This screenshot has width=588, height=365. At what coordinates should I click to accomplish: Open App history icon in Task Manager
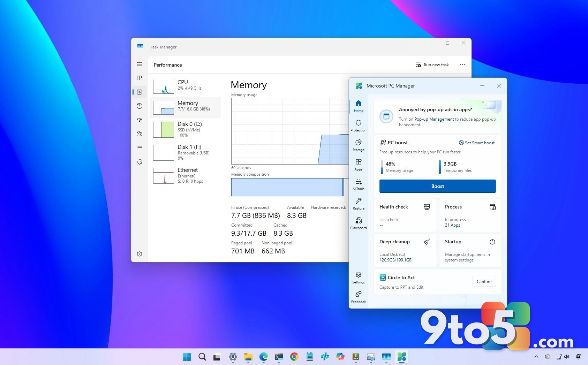[140, 106]
